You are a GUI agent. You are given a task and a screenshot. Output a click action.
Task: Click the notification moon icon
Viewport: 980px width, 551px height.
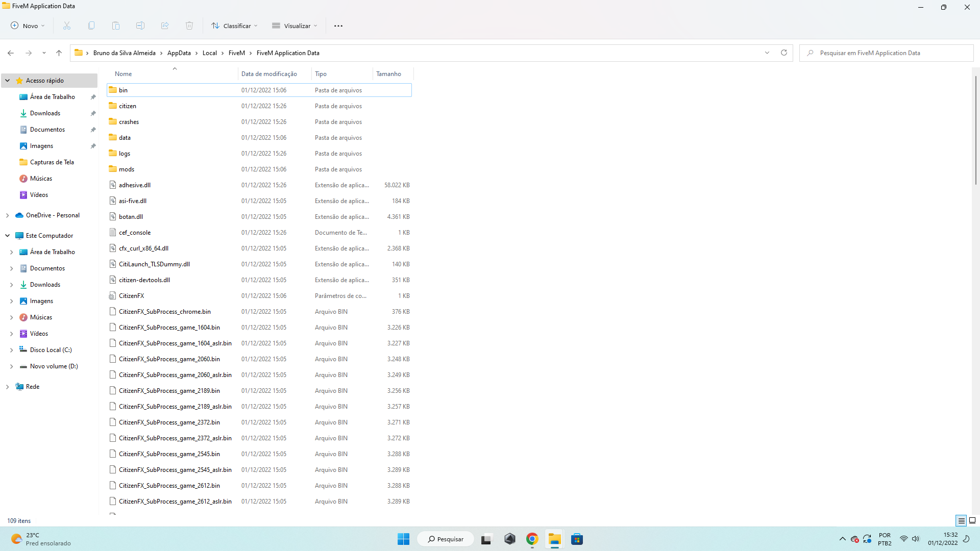(966, 539)
